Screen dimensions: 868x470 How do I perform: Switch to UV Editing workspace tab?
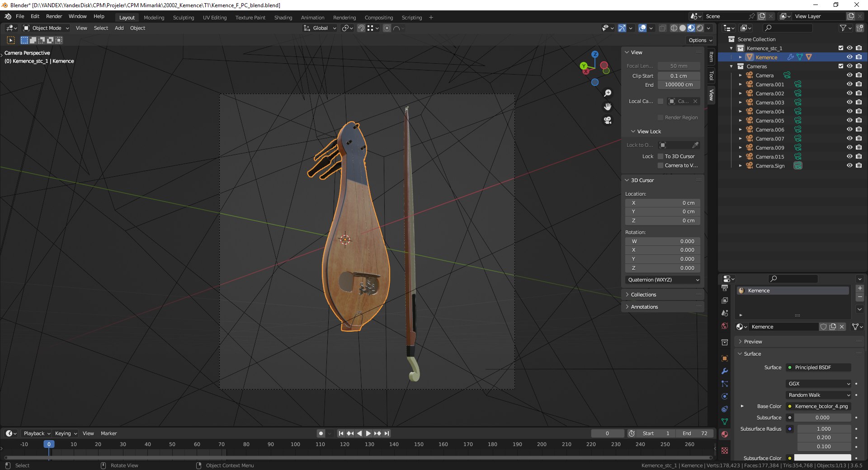[215, 18]
